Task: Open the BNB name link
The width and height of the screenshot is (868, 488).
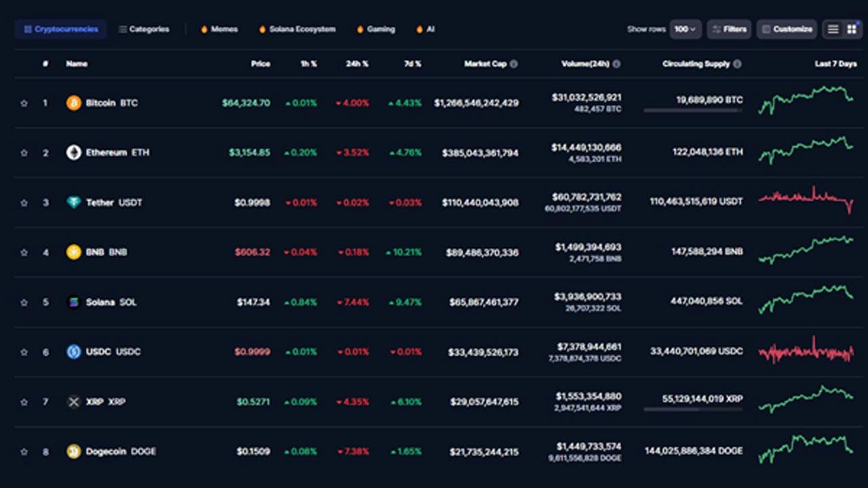Action: click(x=106, y=252)
